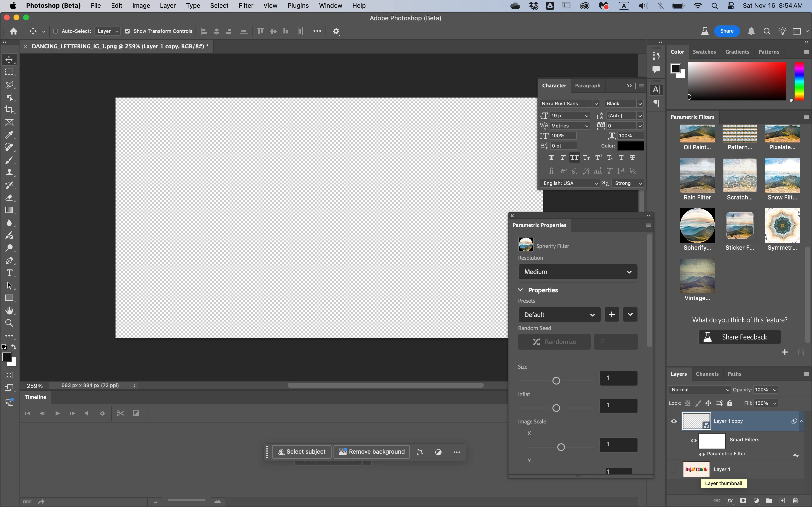Uncheck Show Transform Controls
The width and height of the screenshot is (812, 507).
coord(128,31)
